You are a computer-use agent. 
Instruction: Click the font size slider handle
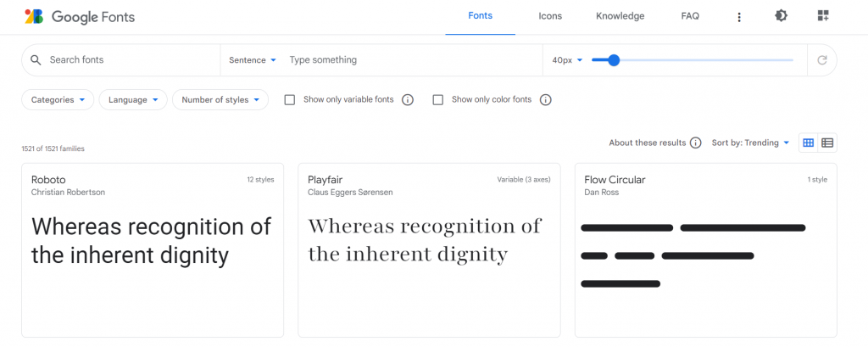pyautogui.click(x=614, y=60)
